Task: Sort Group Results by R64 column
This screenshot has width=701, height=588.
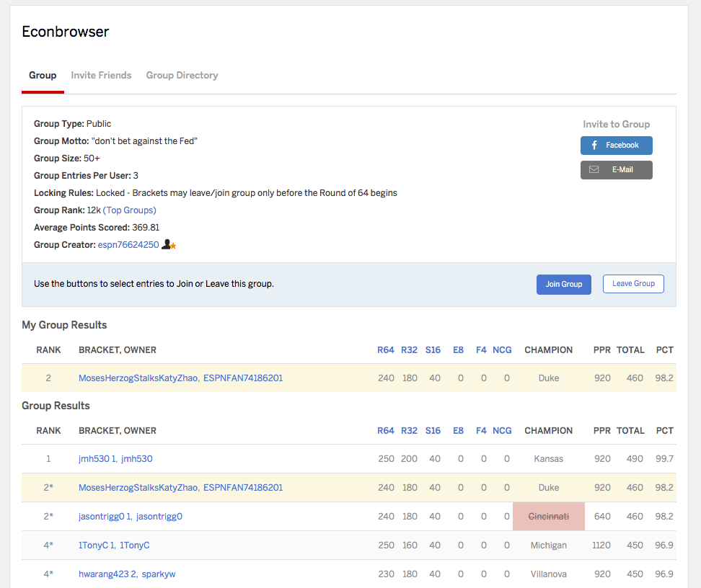Action: [386, 431]
